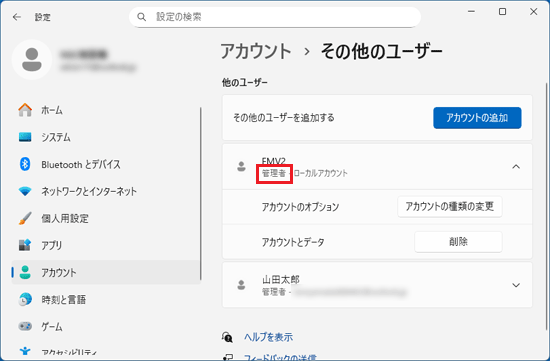
Task: Click the main page vertical scrollbar
Action: pyautogui.click(x=546, y=206)
